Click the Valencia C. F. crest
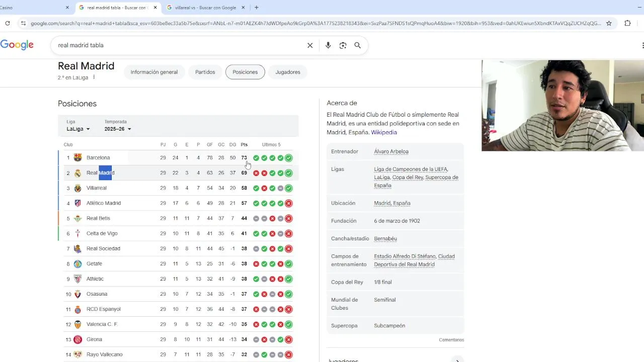644x362 pixels. point(77,324)
